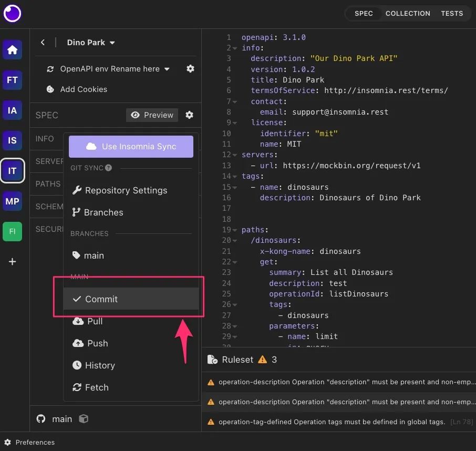Open the Home sidebar icon
Viewport: 476px width, 451px height.
[12, 50]
